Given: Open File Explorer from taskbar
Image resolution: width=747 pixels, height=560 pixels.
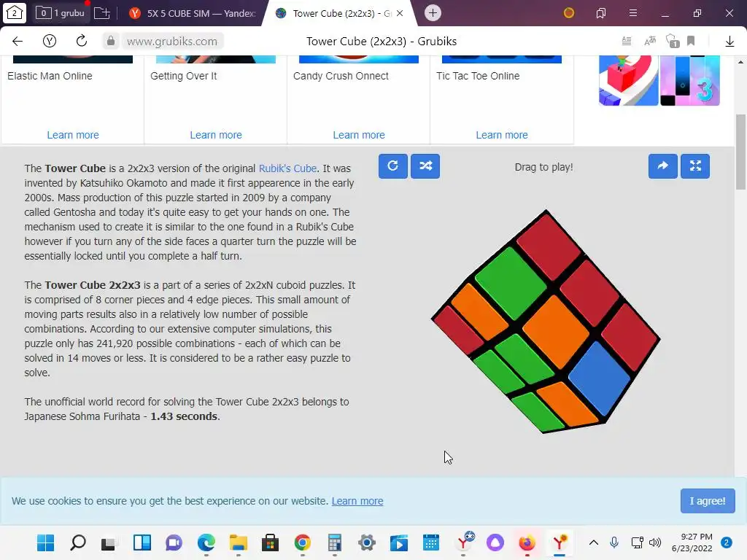Looking at the screenshot, I should coord(239,542).
